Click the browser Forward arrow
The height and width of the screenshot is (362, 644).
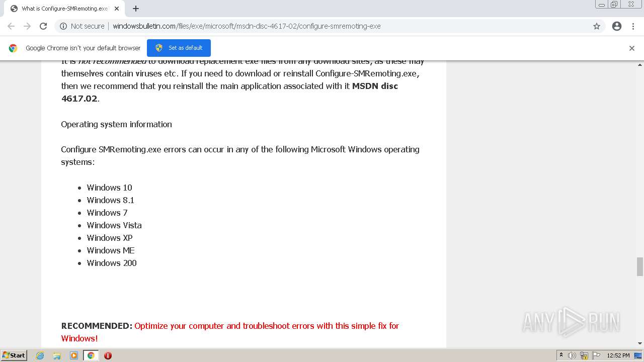[27, 26]
